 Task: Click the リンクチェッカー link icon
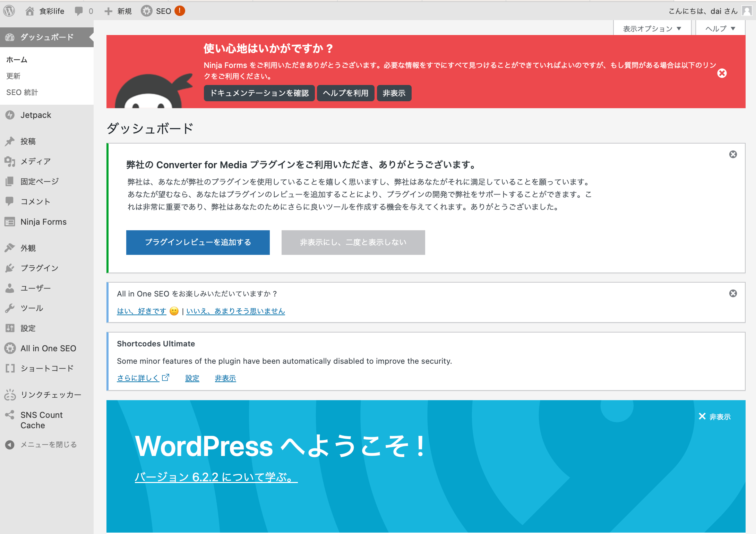[10, 395]
